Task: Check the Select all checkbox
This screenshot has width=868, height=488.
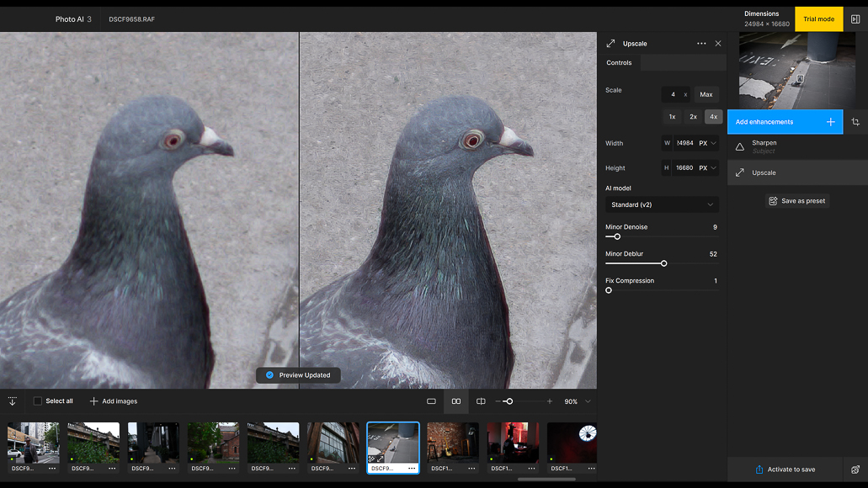Action: (x=38, y=401)
